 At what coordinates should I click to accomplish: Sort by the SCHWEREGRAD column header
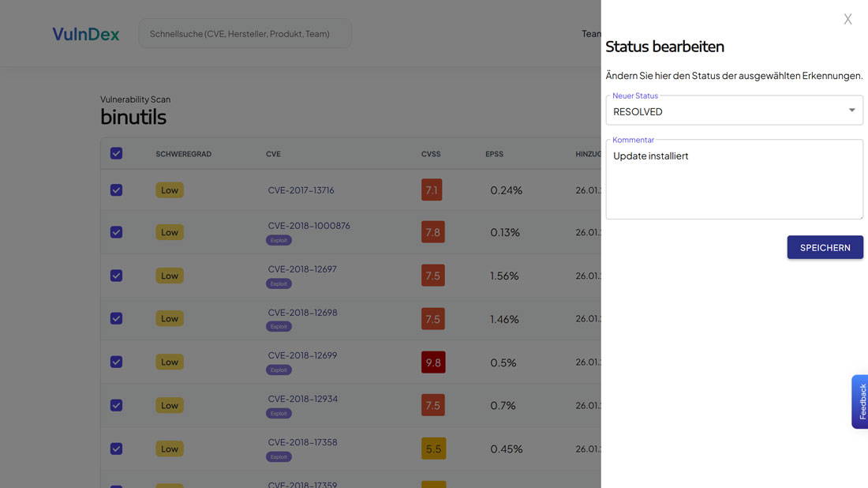183,154
